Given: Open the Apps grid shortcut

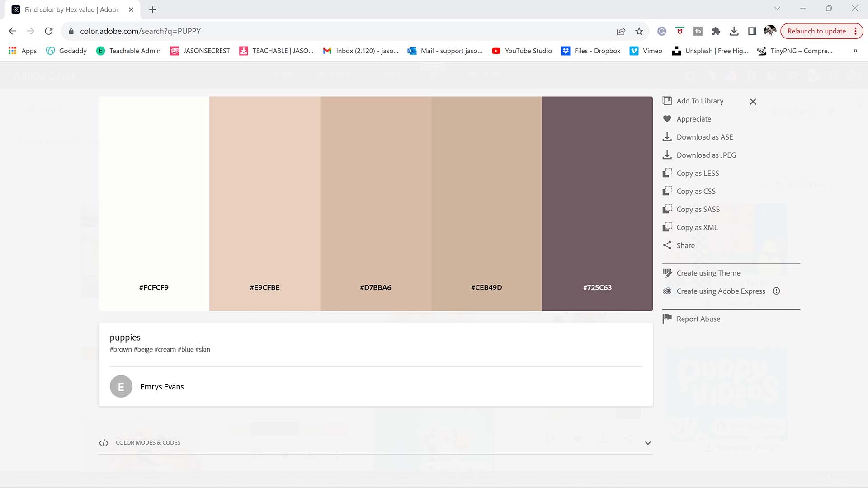Looking at the screenshot, I should coord(23,51).
